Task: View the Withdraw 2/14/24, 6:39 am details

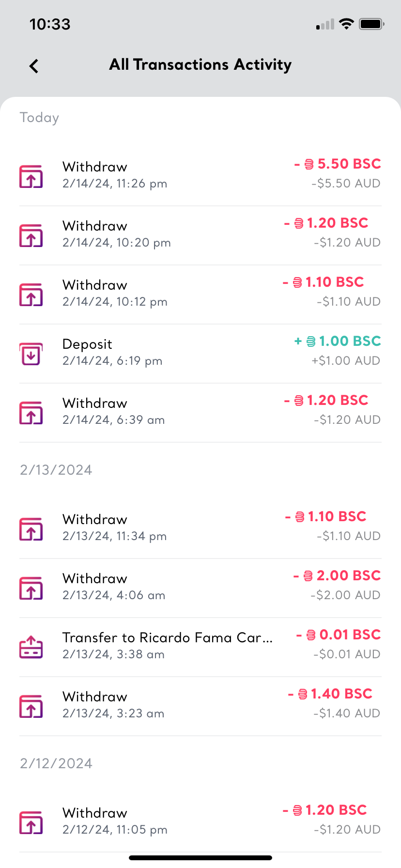Action: click(113, 411)
